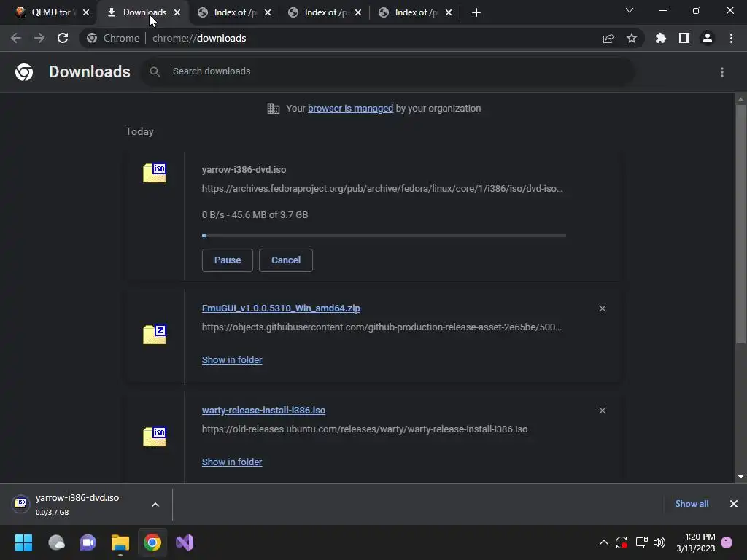
Task: Click the browser back arrow
Action: point(16,38)
